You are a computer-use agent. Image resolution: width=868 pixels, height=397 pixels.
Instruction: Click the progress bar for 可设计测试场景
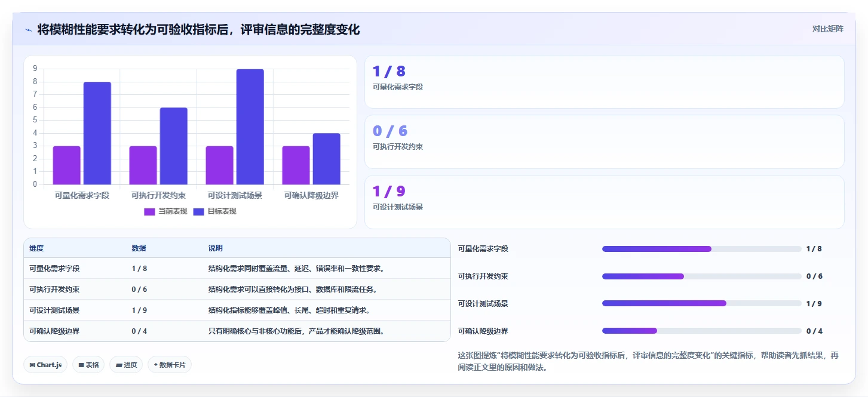[x=701, y=303]
